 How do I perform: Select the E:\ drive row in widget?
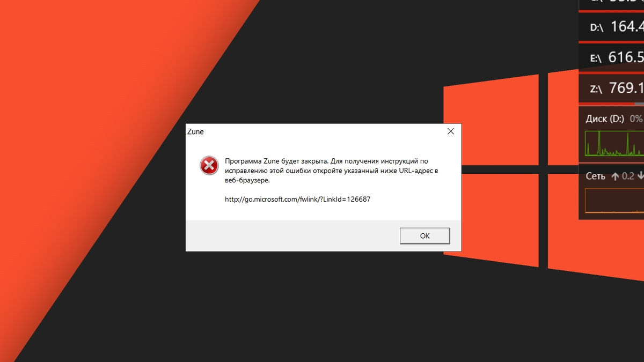(611, 57)
